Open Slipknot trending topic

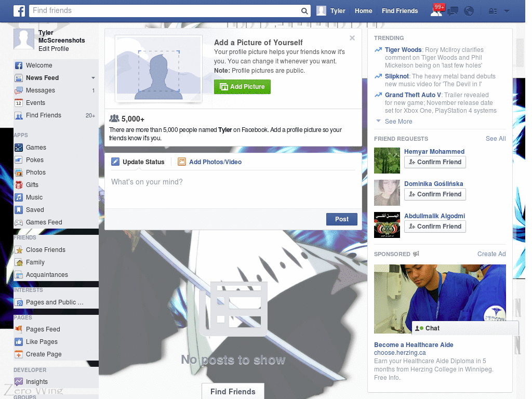point(396,76)
